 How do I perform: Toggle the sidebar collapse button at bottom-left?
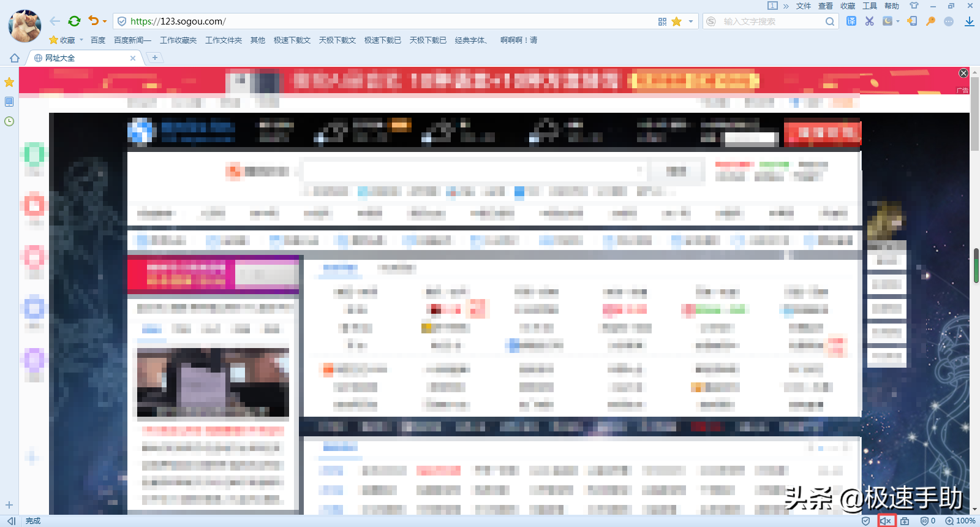pyautogui.click(x=11, y=521)
